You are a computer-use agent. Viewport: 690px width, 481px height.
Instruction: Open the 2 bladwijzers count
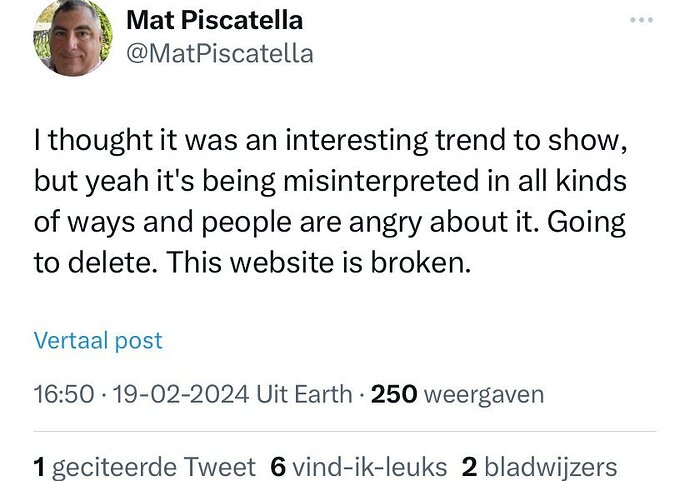pos(539,467)
